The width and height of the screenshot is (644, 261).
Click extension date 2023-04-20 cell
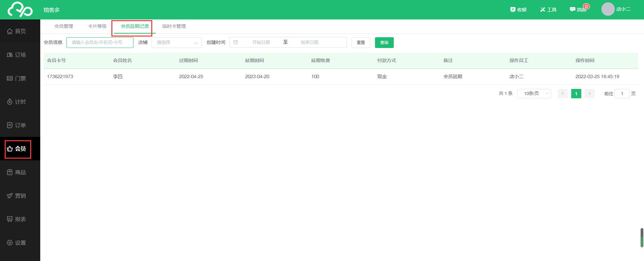(x=257, y=76)
